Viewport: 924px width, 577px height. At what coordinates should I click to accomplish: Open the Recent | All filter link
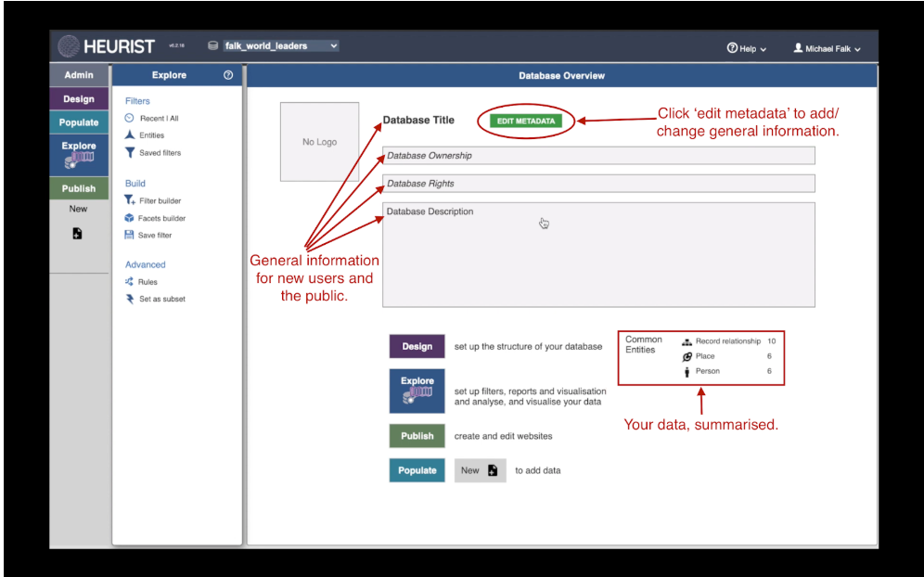pyautogui.click(x=160, y=119)
